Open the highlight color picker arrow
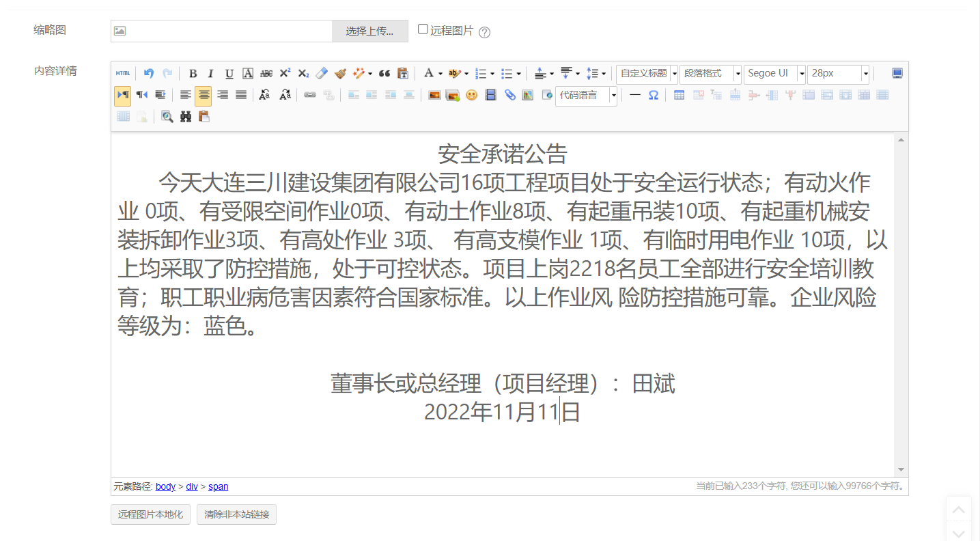 coord(466,74)
